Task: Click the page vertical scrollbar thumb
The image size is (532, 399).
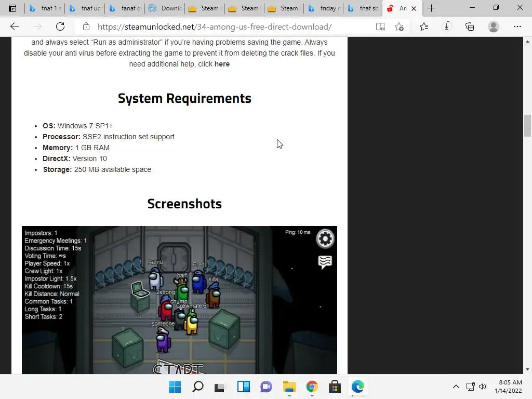Action: (527, 126)
